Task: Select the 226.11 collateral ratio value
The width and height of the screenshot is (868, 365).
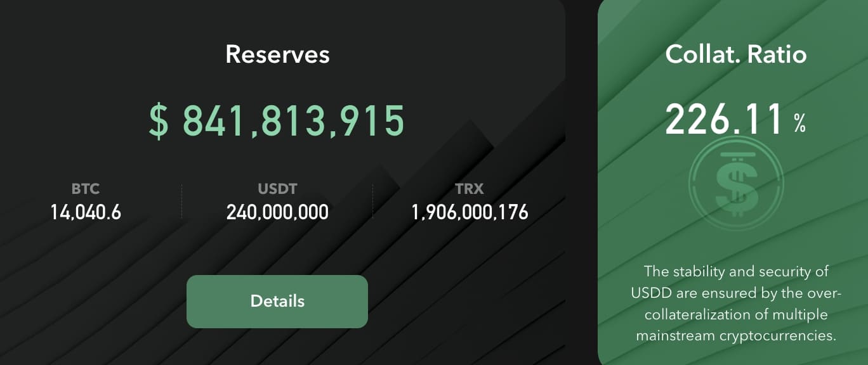Action: pos(725,120)
